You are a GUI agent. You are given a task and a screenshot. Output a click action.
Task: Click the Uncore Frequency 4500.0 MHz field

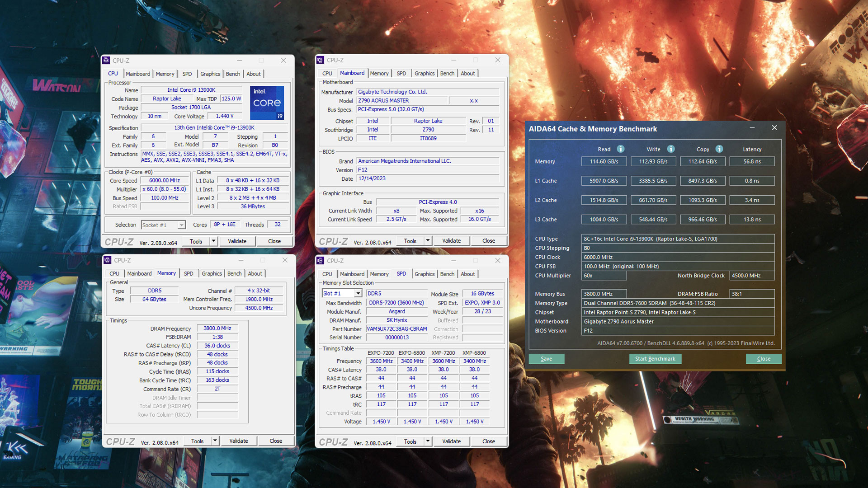pyautogui.click(x=259, y=308)
